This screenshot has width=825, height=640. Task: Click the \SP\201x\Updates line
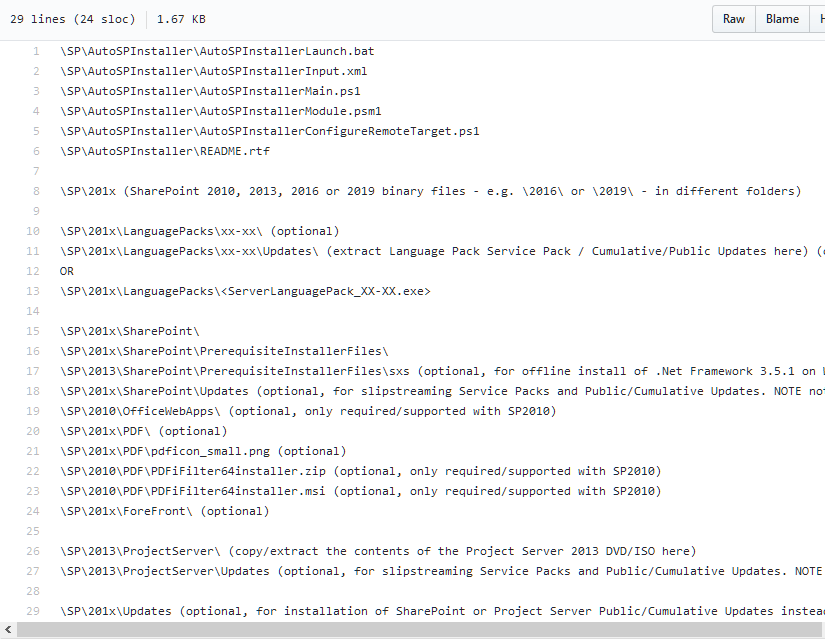click(x=442, y=611)
